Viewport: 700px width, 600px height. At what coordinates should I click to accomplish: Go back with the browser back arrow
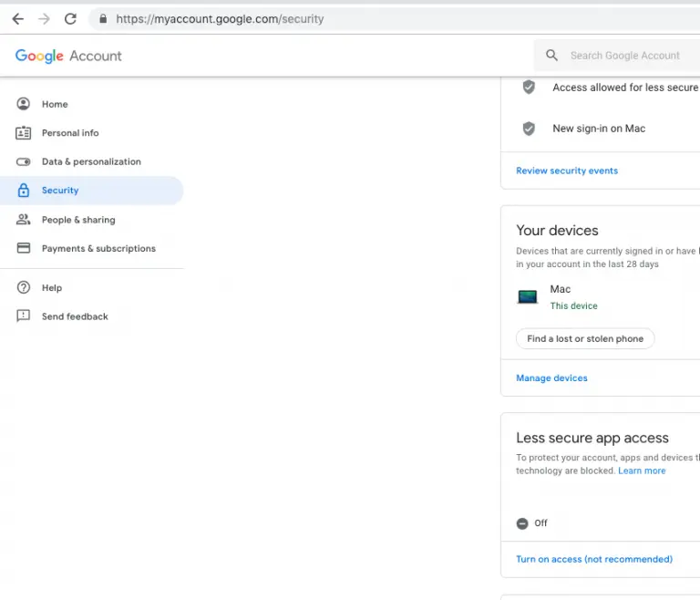pos(18,19)
